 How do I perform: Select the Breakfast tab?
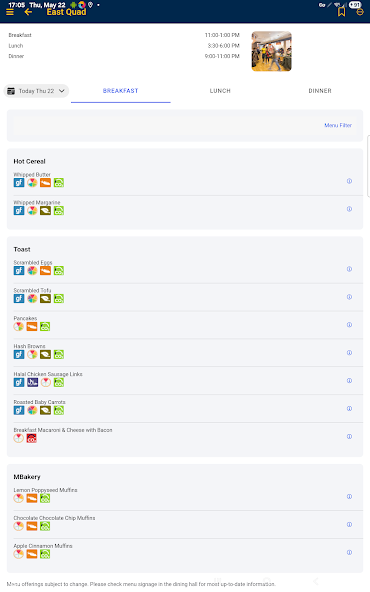(120, 91)
